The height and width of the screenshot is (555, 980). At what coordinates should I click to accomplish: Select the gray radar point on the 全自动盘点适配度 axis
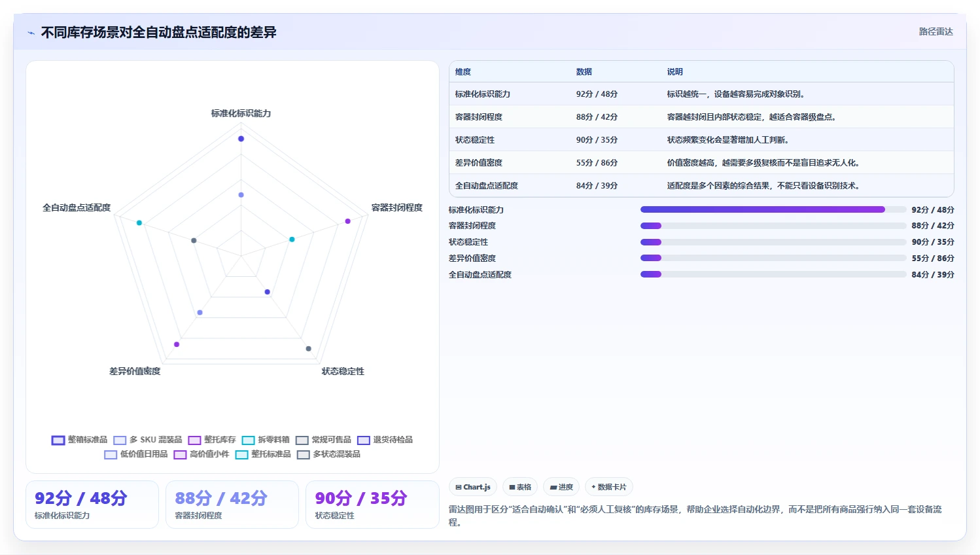[194, 241]
